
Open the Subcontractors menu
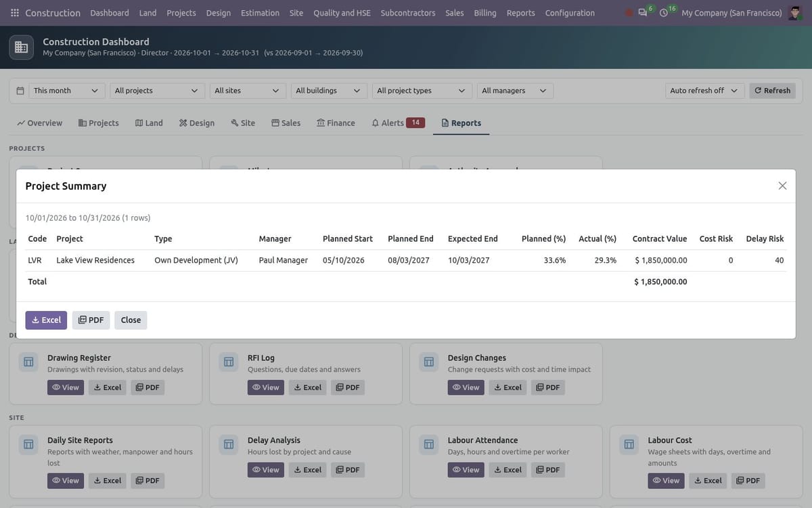tap(408, 13)
